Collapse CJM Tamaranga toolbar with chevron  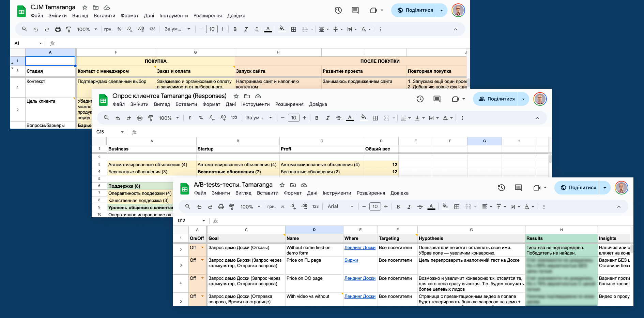coord(456,29)
